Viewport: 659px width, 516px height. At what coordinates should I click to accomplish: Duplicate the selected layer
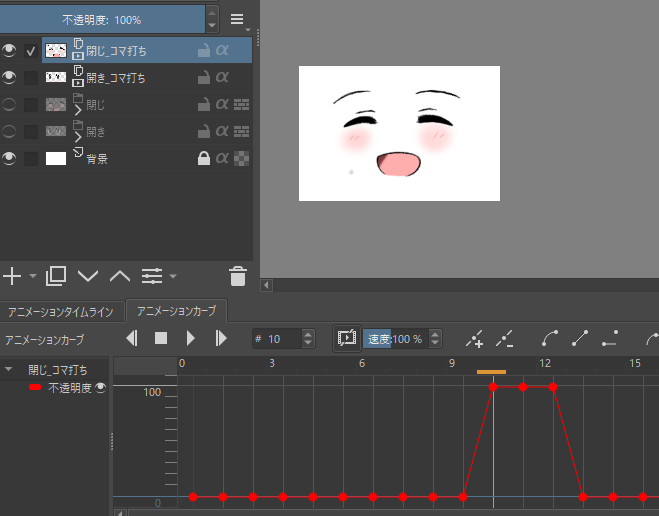coord(56,276)
